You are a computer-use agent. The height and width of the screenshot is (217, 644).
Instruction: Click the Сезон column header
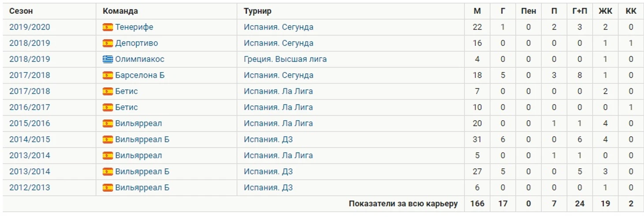21,11
